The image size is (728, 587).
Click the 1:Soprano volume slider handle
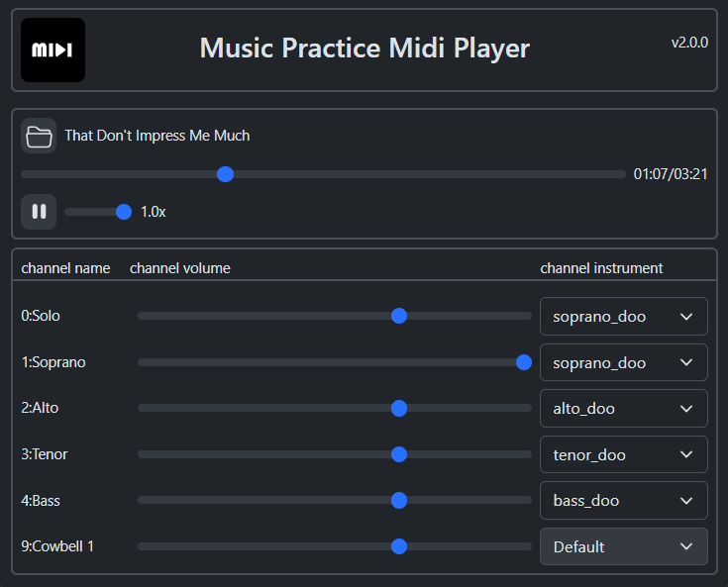click(x=524, y=362)
